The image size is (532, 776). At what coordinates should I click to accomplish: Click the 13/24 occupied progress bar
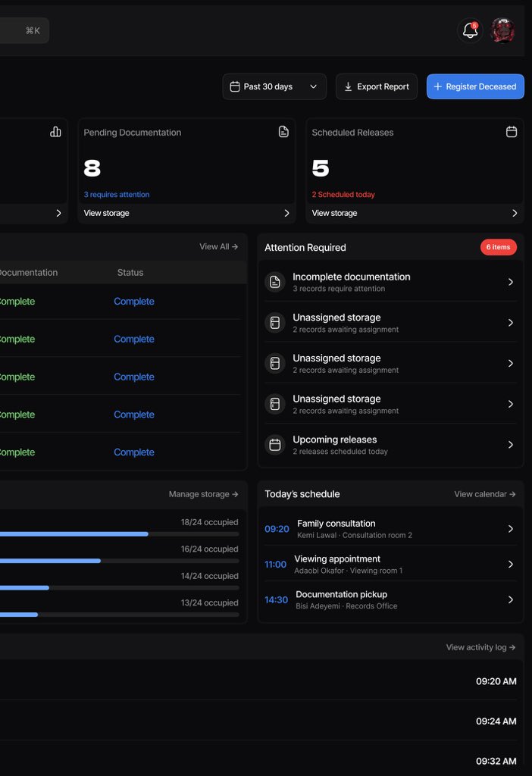tap(119, 615)
